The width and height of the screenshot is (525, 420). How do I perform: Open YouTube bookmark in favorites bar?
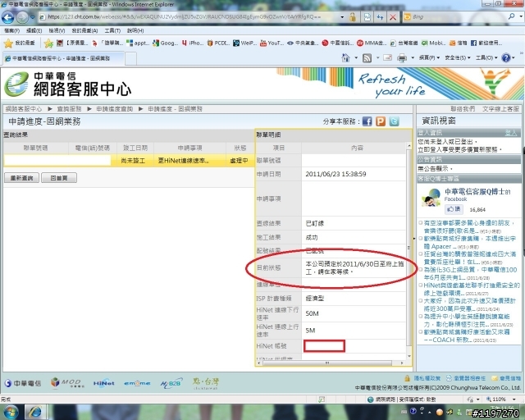coord(272,43)
